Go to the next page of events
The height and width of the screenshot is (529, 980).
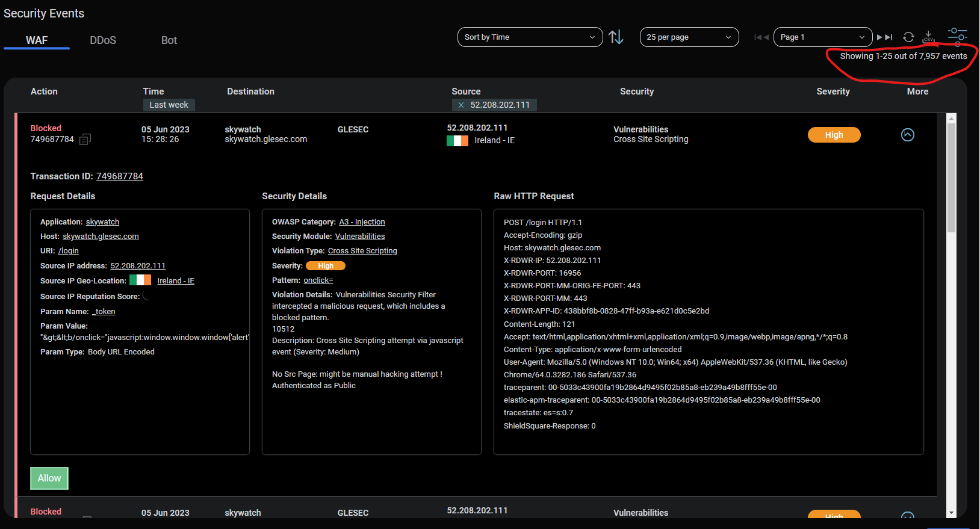(x=880, y=37)
